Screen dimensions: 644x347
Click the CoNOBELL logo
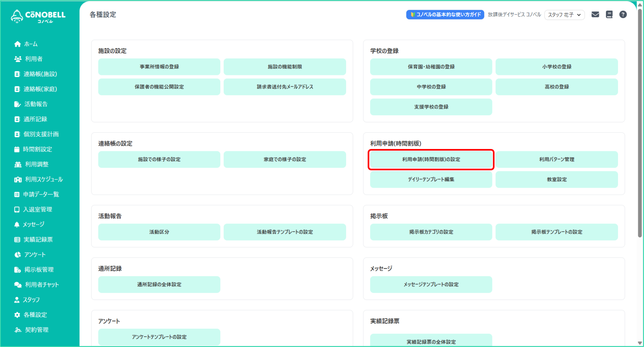[x=38, y=16]
